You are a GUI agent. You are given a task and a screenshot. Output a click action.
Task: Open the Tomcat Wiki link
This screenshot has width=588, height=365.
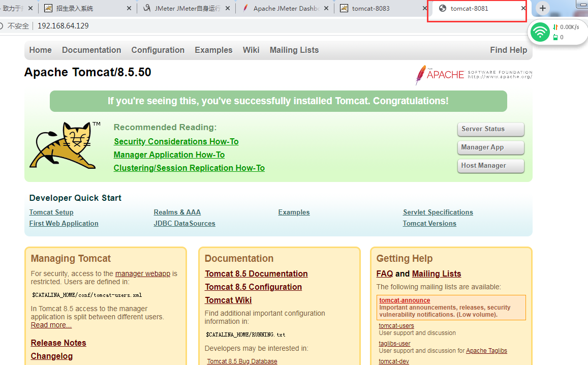point(228,300)
